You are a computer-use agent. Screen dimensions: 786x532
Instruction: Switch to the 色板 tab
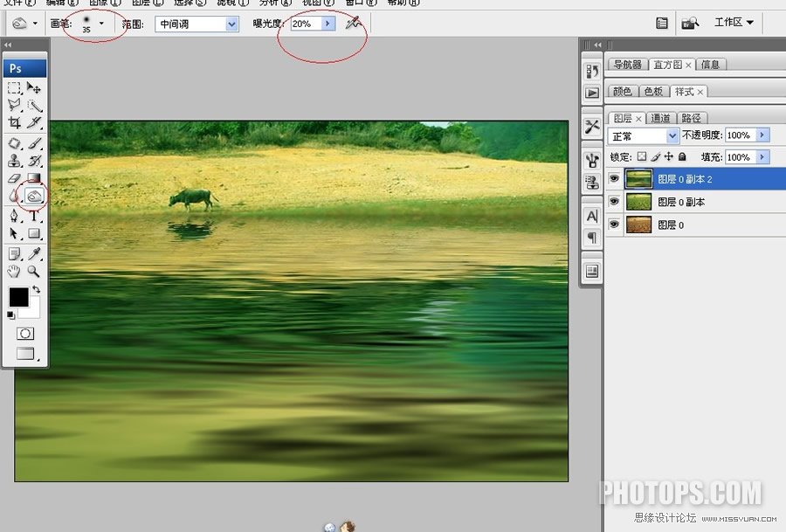click(x=653, y=91)
